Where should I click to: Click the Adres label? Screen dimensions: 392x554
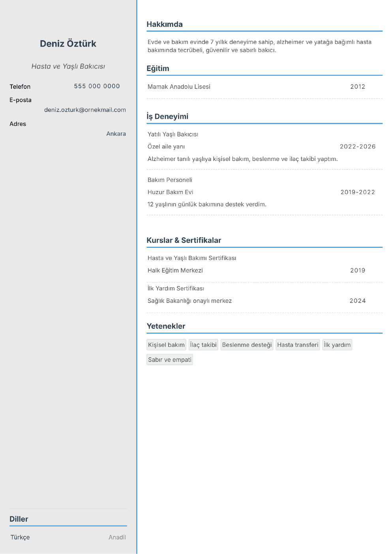(18, 124)
